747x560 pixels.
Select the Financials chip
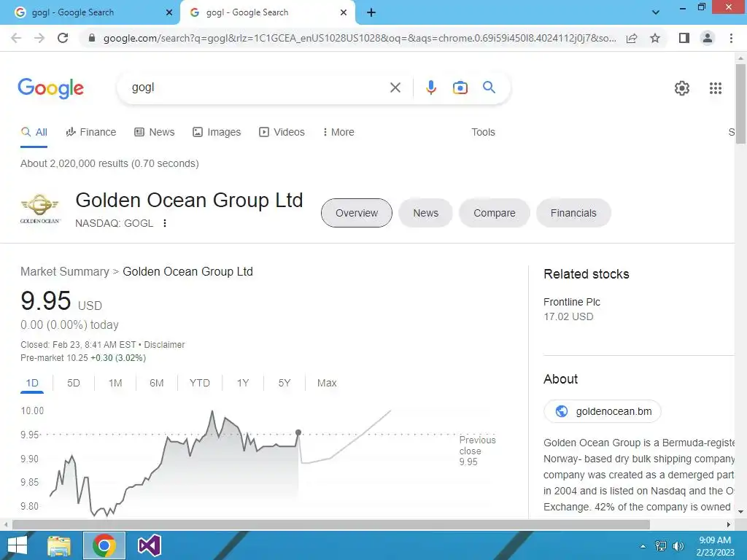point(573,213)
